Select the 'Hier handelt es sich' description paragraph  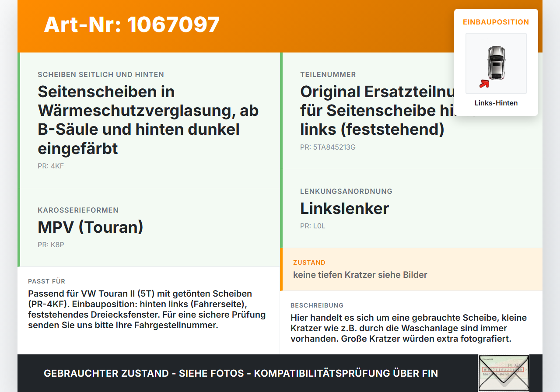point(409,328)
